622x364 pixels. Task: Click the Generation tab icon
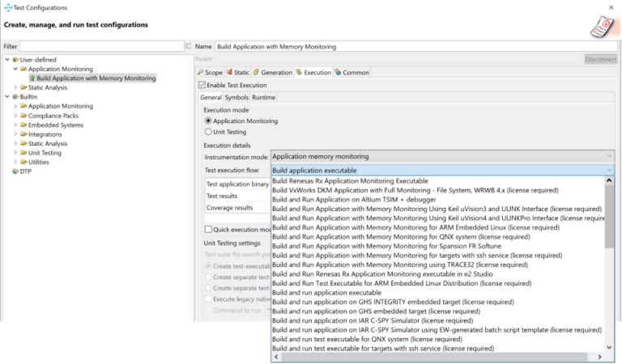click(x=256, y=72)
